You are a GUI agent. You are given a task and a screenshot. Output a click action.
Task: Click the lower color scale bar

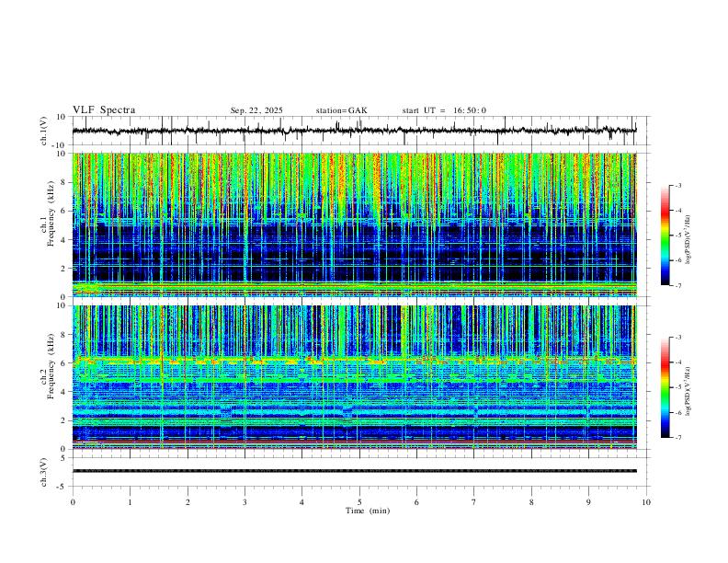point(665,387)
